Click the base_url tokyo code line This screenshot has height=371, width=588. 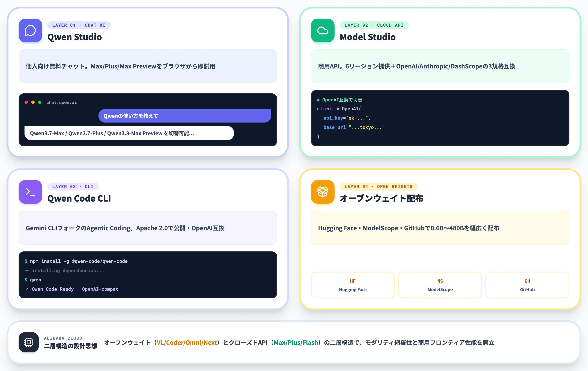354,127
